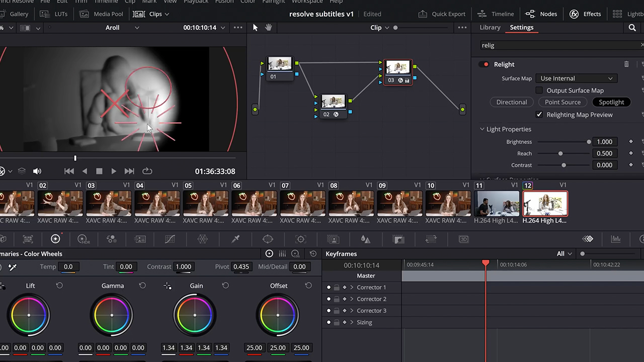Toggle Output Surface Map checkbox

coord(539,90)
